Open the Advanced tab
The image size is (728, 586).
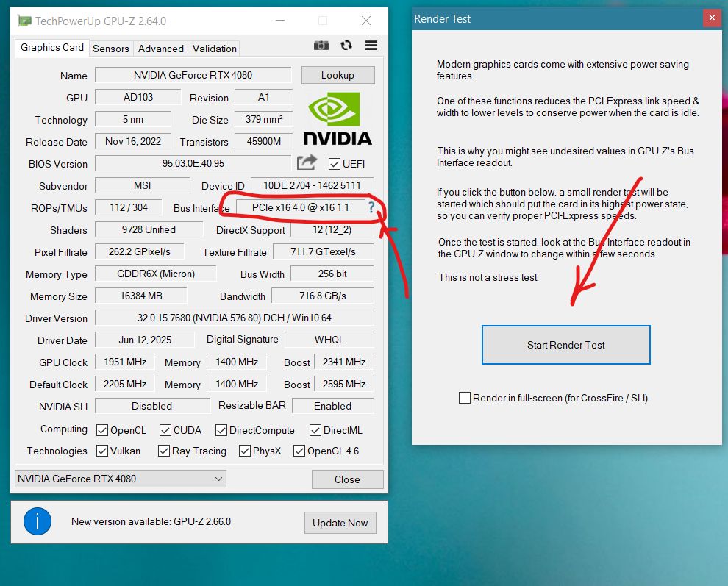tap(160, 49)
